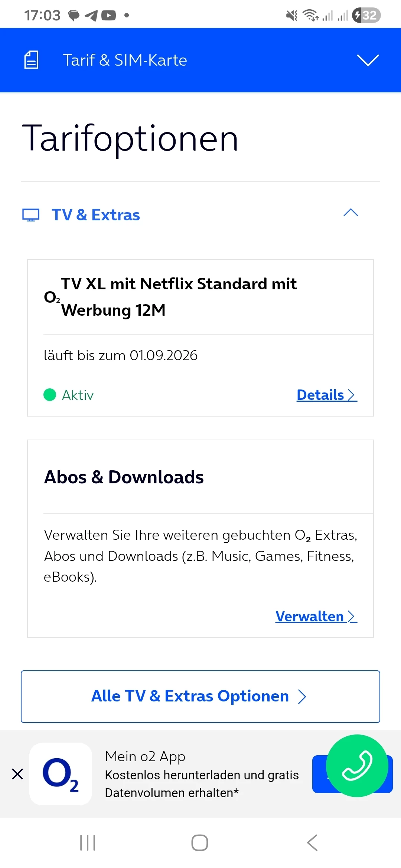Expand the Tarif & SIM-Karte dropdown chevron
The height and width of the screenshot is (868, 401).
[368, 60]
